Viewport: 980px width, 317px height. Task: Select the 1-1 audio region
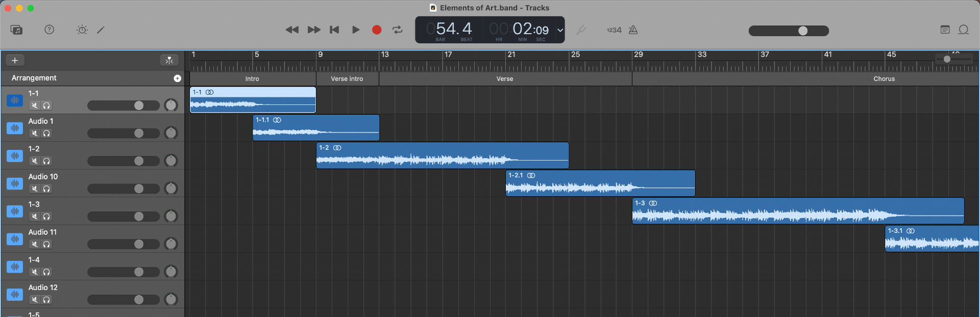point(253,100)
